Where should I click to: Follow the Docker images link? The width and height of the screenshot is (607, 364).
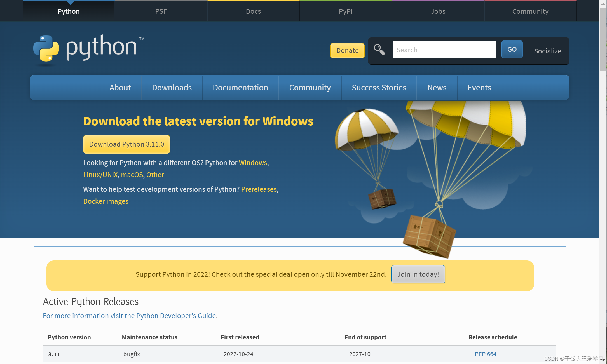click(106, 201)
